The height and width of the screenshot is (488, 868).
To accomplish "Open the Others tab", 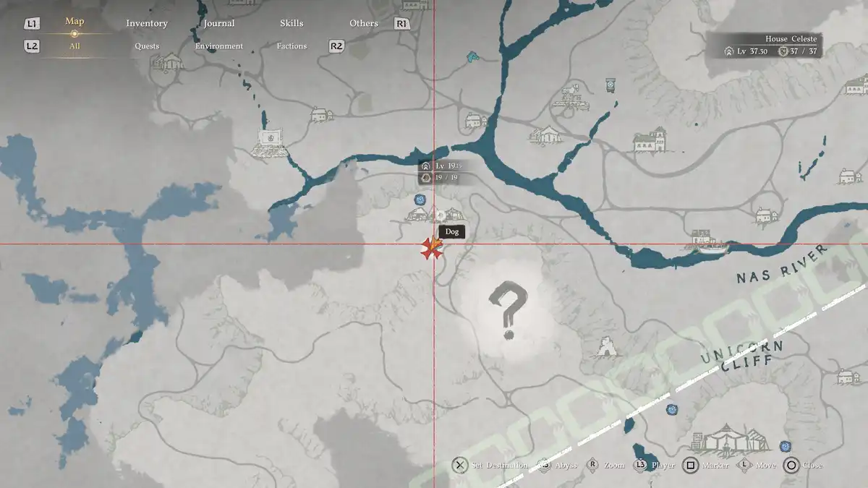I will click(364, 23).
